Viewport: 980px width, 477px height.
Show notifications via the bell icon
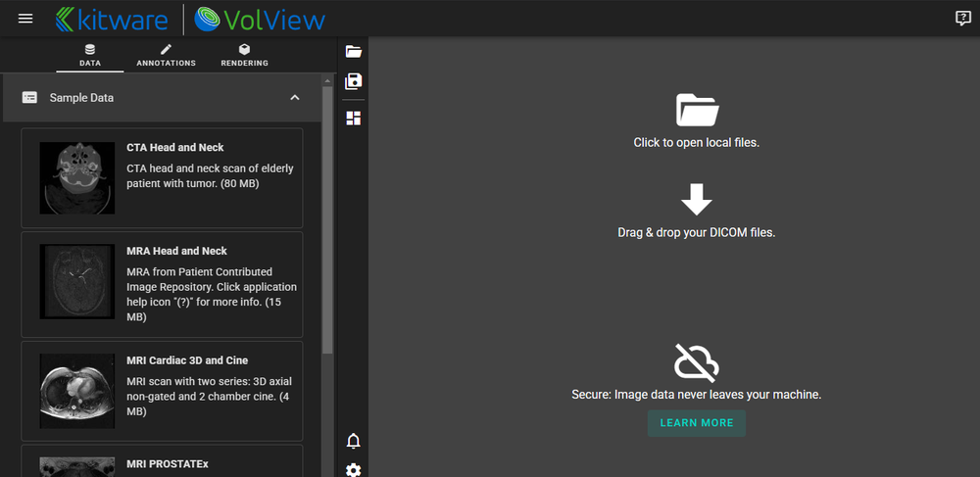point(354,442)
